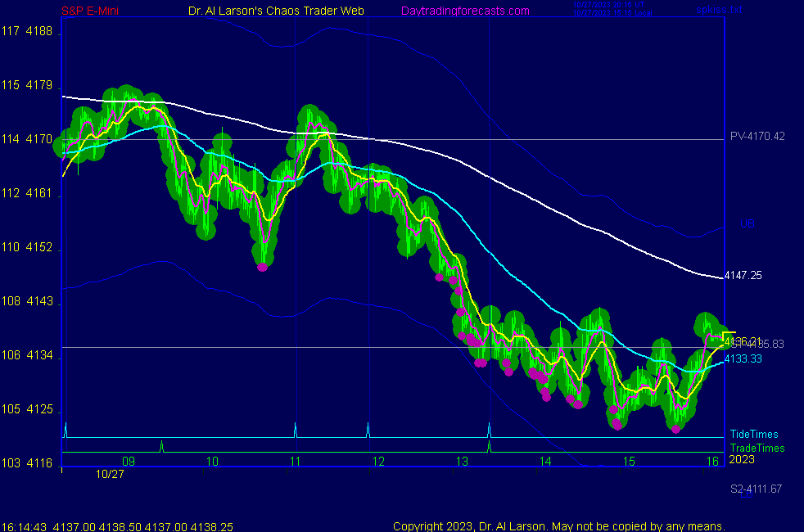The image size is (804, 532).
Task: Click the 16 hour label on time axis
Action: (x=713, y=462)
